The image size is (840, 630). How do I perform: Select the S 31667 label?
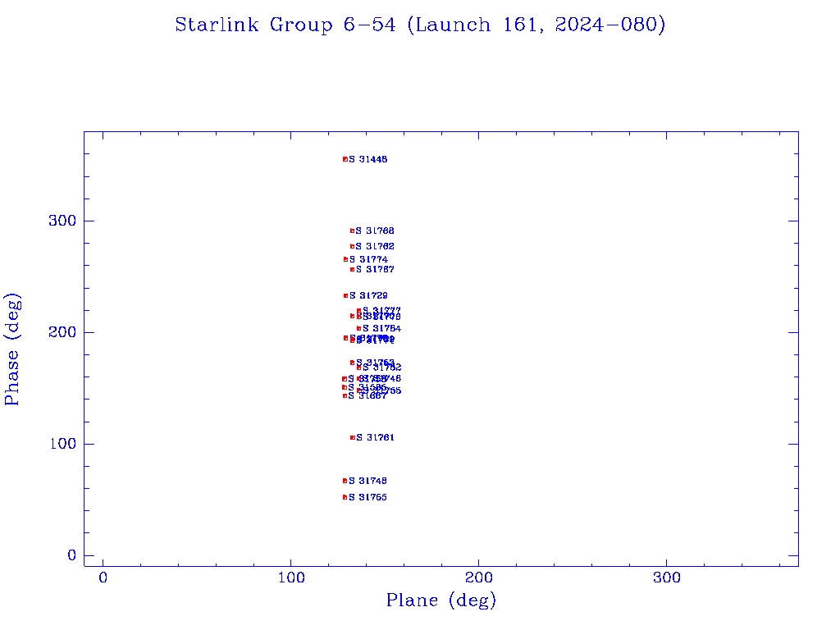click(367, 396)
